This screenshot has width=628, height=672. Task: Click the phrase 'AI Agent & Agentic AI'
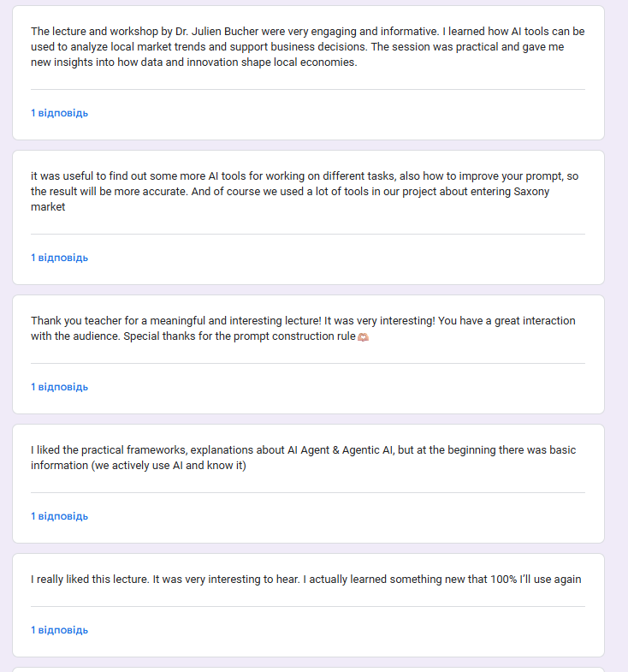[341, 450]
